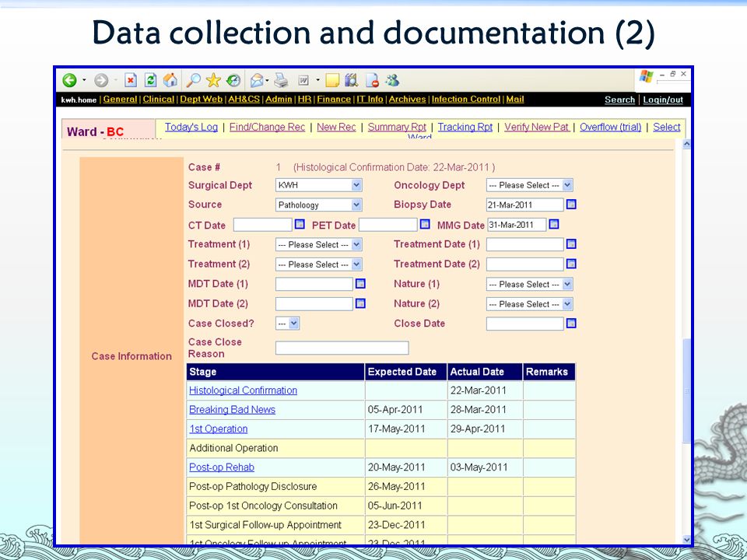The width and height of the screenshot is (747, 560).
Task: Open the Clinical menu
Action: pos(159,99)
